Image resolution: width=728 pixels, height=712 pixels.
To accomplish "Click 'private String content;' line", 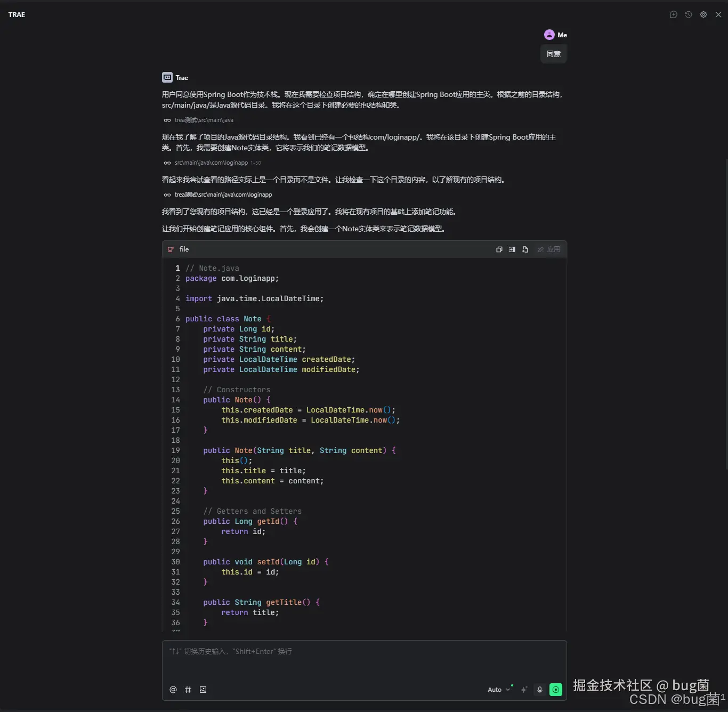I will pyautogui.click(x=254, y=350).
